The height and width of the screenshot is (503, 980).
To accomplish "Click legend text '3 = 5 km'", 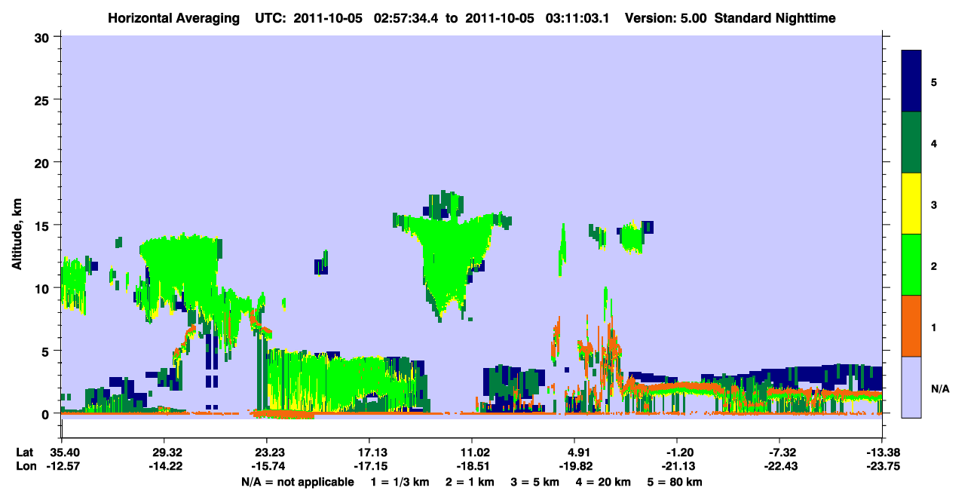I will pos(535,482).
